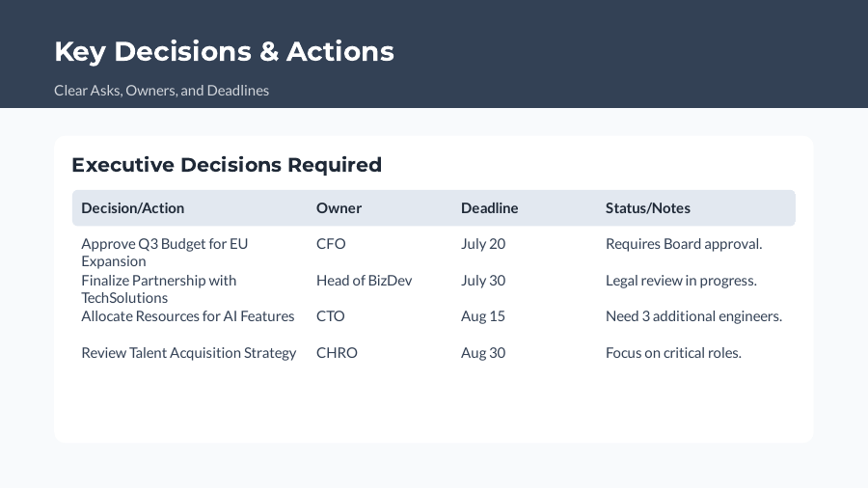
Task: Select the "Deadline" column header
Action: pyautogui.click(x=489, y=208)
